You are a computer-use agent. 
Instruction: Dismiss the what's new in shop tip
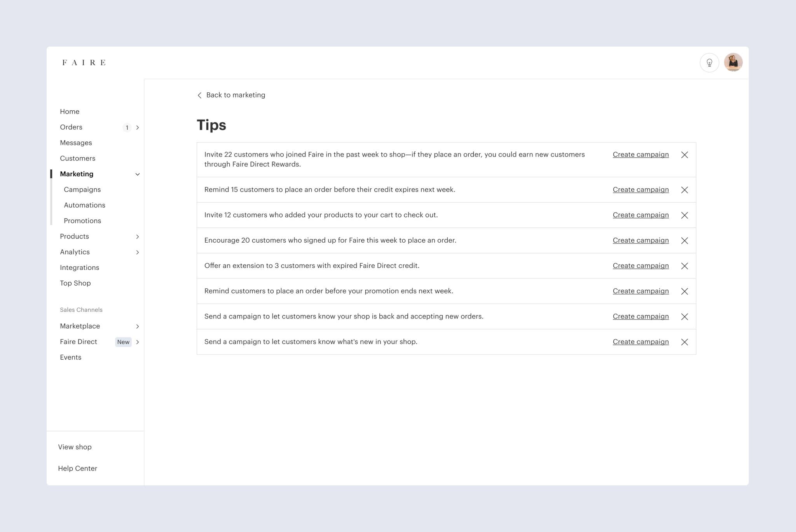(684, 342)
